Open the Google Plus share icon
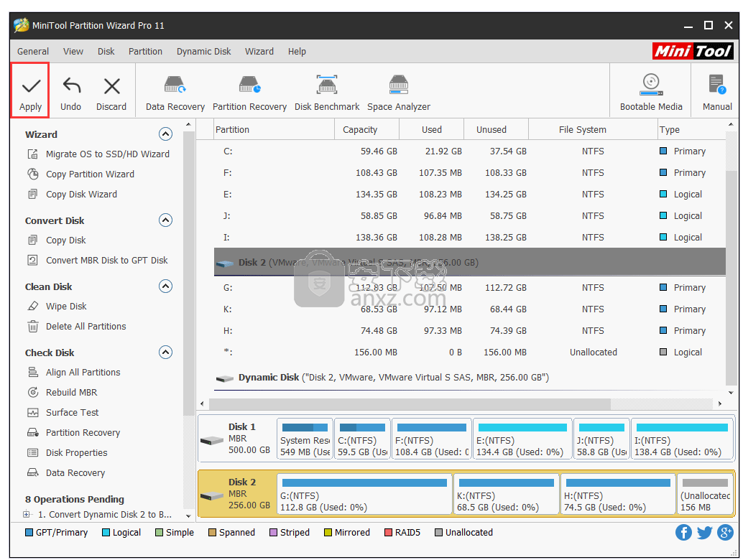The height and width of the screenshot is (560, 743). tap(725, 532)
